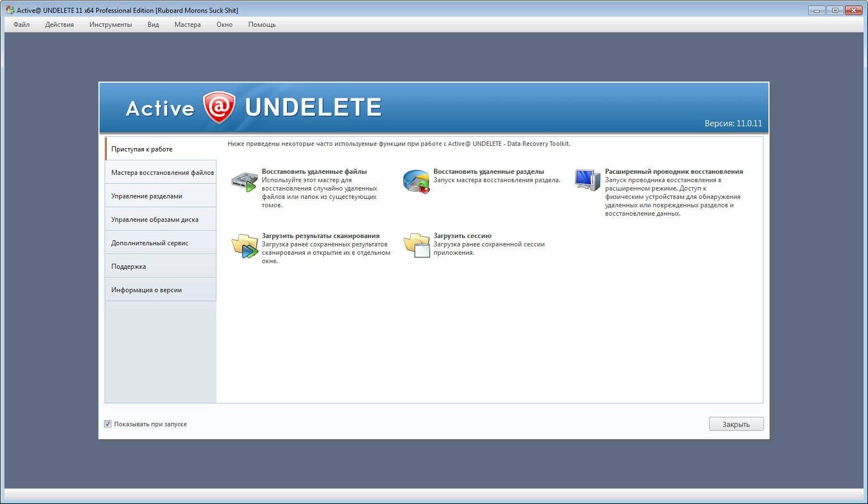Switch to 'Дополнительный сервис' tab
The width and height of the screenshot is (868, 504).
[x=161, y=243]
